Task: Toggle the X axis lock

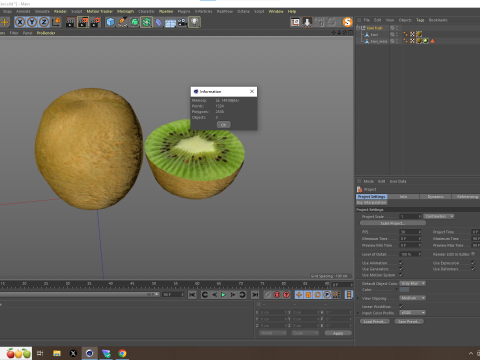Action: 20,22
